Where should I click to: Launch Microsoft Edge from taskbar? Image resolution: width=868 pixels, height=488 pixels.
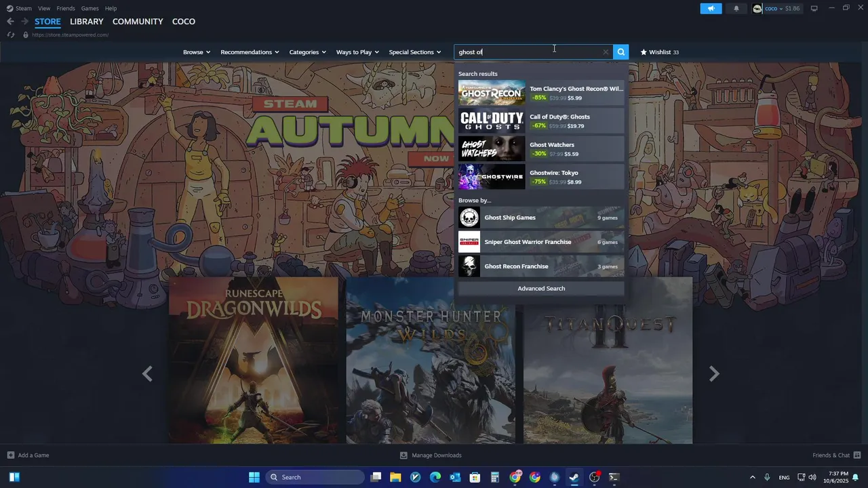(435, 477)
